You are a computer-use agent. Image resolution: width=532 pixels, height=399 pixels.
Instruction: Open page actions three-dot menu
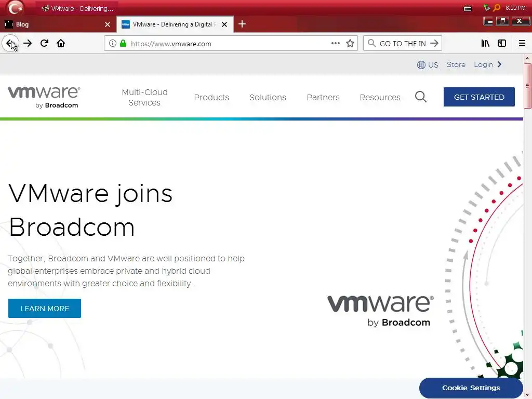click(336, 43)
